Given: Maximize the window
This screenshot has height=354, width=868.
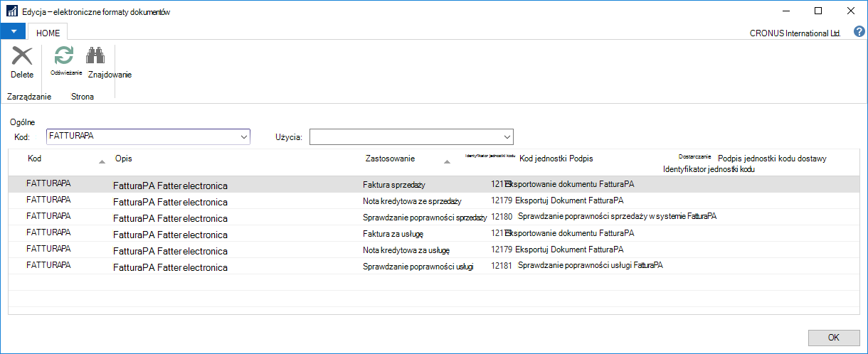Looking at the screenshot, I should pos(818,11).
